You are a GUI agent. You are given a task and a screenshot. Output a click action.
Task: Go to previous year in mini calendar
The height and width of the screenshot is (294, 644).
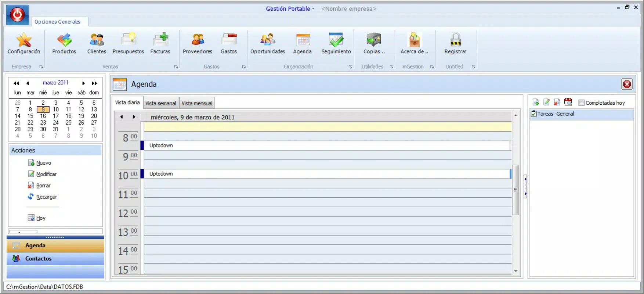[x=16, y=83]
